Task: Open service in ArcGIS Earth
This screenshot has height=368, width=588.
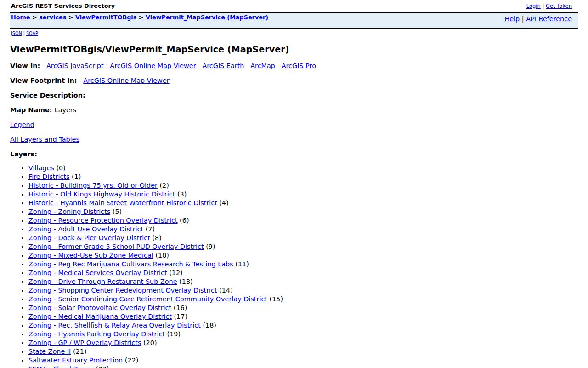Action: coord(223,66)
